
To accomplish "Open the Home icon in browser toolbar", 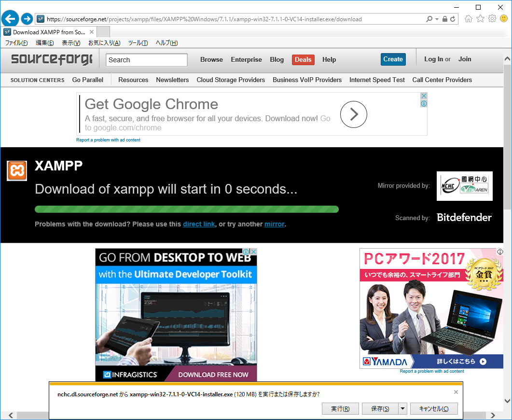I will (x=468, y=19).
